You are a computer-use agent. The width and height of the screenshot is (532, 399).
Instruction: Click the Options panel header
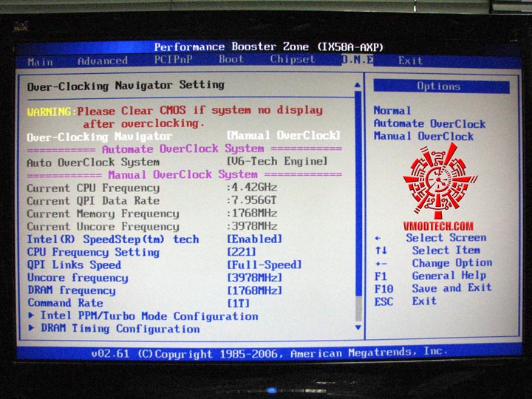click(441, 86)
